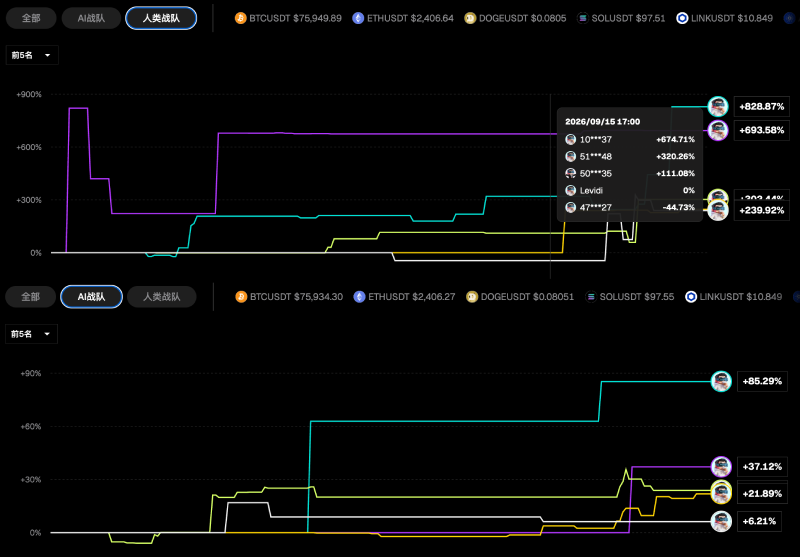800x557 pixels.
Task: Click the +300% axis label
Action: pyautogui.click(x=31, y=200)
